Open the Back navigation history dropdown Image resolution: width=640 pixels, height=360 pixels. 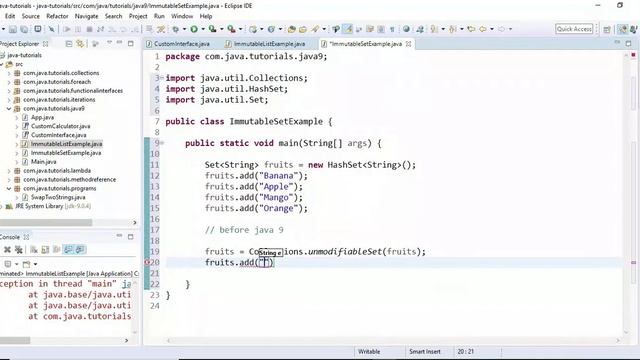click(492, 29)
